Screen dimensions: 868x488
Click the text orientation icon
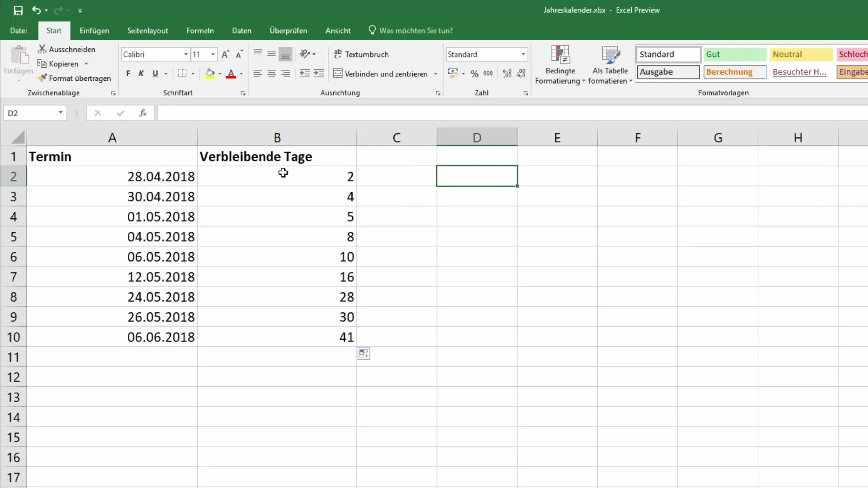(x=305, y=54)
